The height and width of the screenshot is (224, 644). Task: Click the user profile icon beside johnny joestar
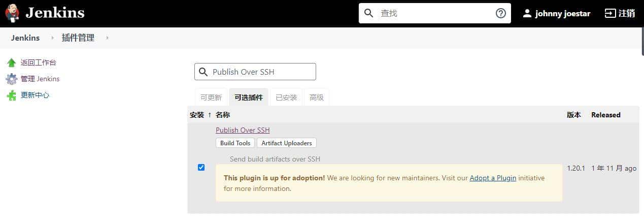pos(527,14)
